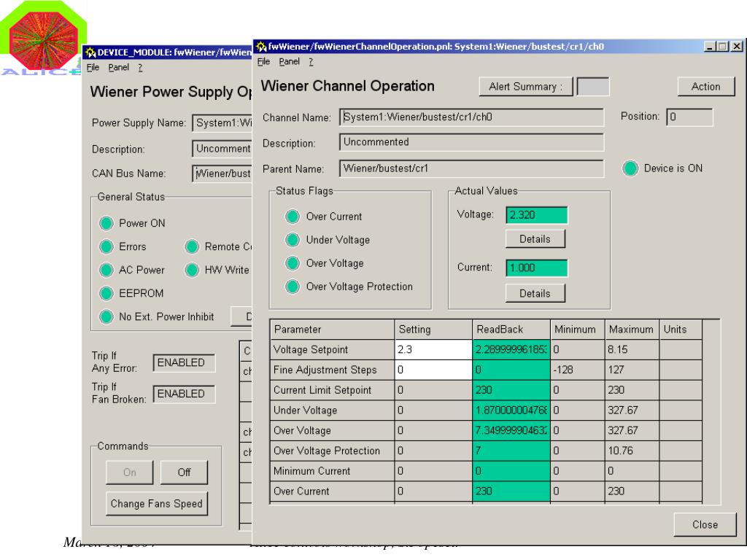
Task: Click the Alert Summary status box
Action: (592, 87)
